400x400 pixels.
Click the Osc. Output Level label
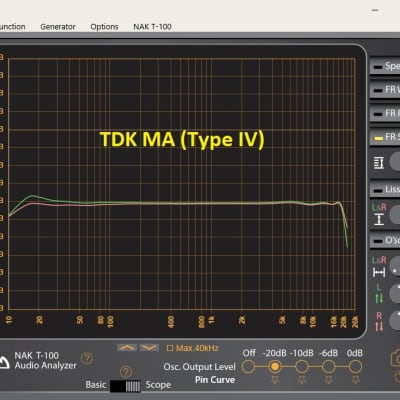pyautogui.click(x=199, y=367)
